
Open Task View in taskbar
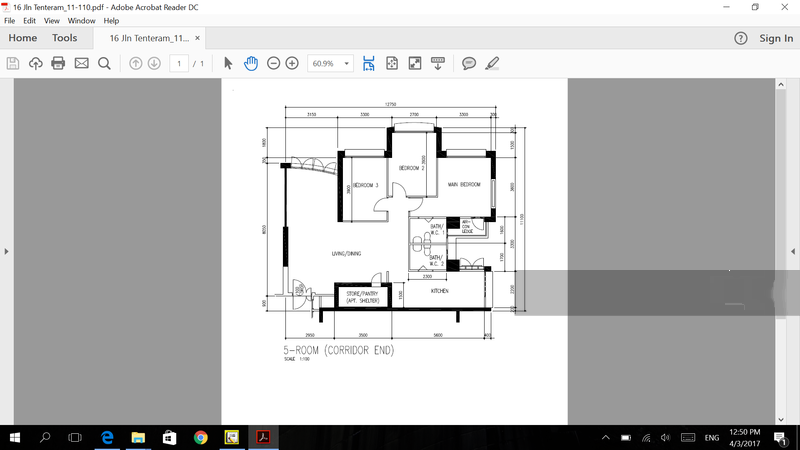tap(75, 437)
